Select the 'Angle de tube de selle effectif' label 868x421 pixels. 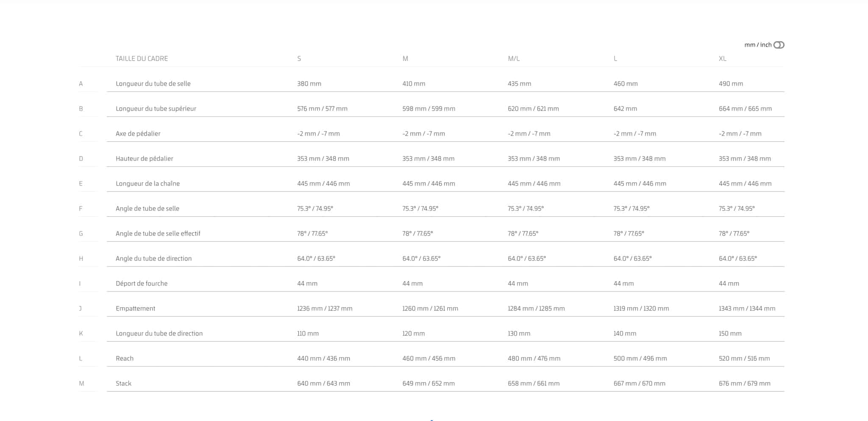158,233
